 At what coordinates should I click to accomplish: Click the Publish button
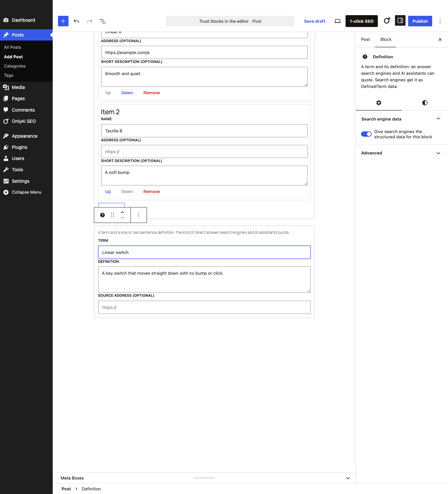click(420, 21)
